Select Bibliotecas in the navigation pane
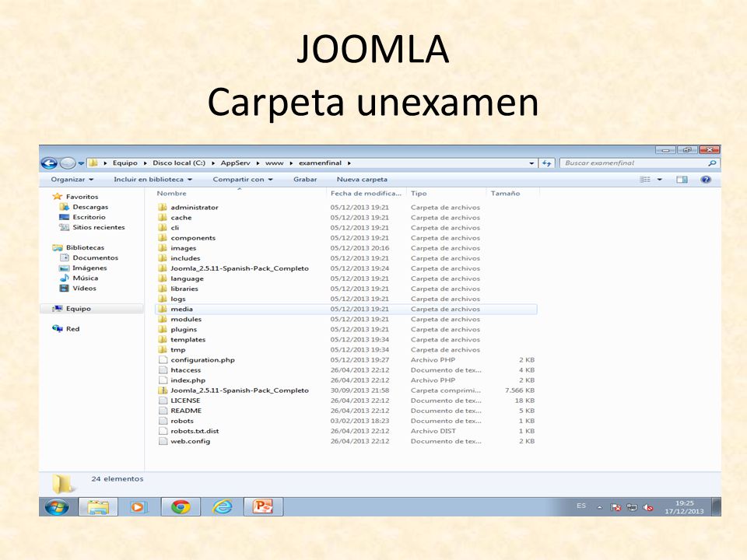Screen dimensions: 747x560 (85, 247)
